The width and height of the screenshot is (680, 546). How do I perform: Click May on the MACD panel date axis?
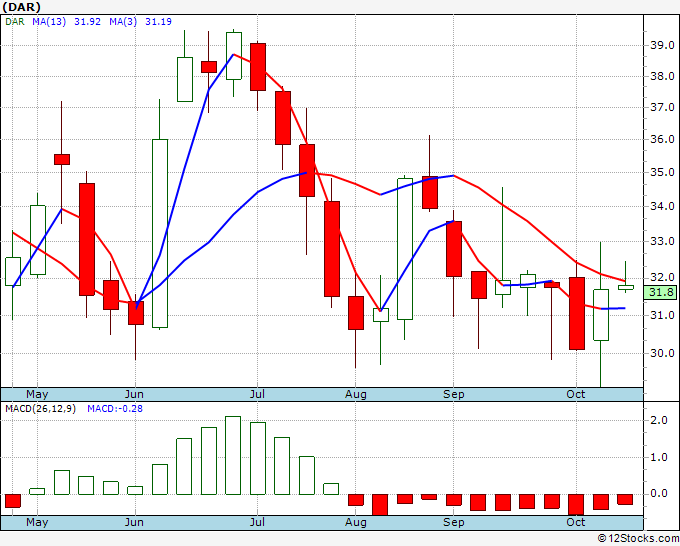pyautogui.click(x=37, y=522)
